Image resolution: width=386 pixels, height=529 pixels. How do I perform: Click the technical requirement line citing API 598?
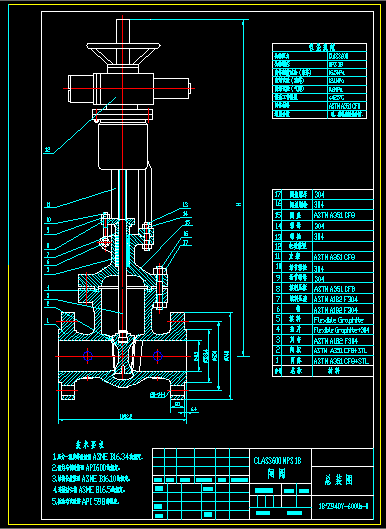tap(86, 501)
